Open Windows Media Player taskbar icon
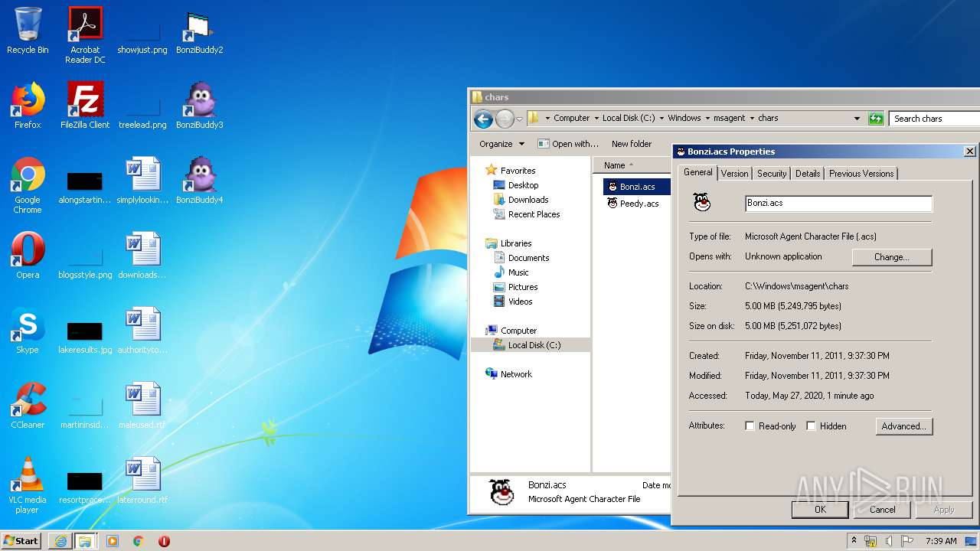The width and height of the screenshot is (980, 551). (113, 541)
